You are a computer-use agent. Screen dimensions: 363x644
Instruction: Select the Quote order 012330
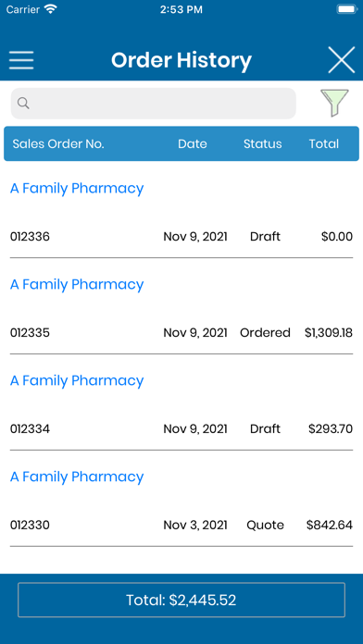pyautogui.click(x=181, y=525)
